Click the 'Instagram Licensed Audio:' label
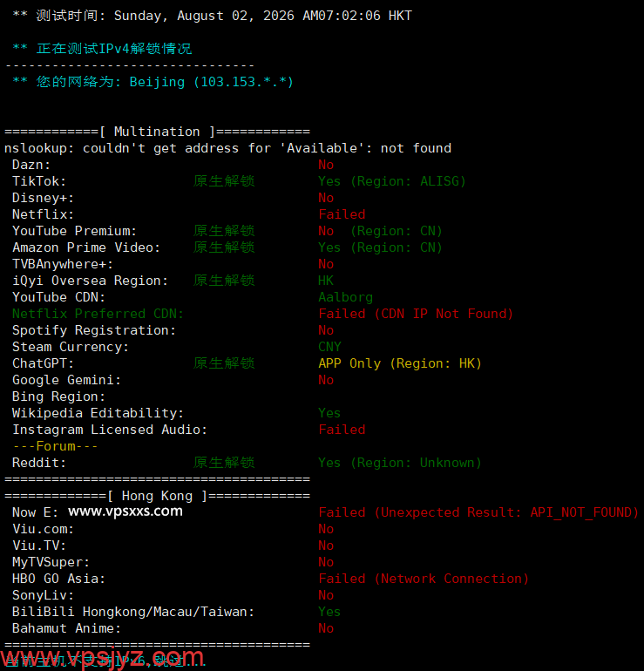Viewport: 644px width, 671px height. pyautogui.click(x=110, y=430)
